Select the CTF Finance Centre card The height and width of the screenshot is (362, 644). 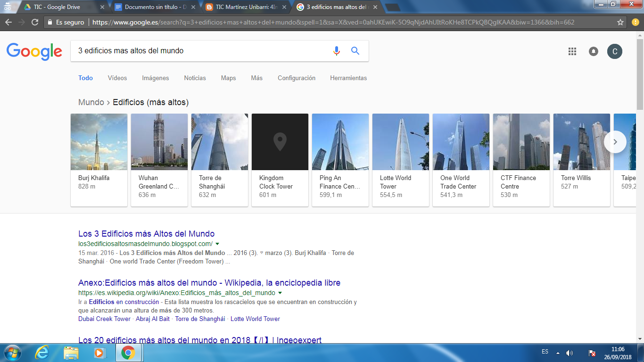(x=521, y=160)
